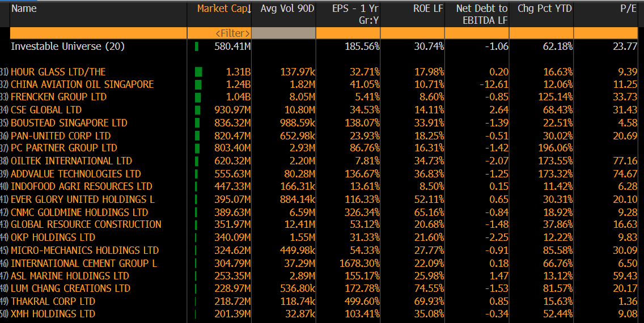This screenshot has width=644, height=323.
Task: Click the 326.34% EPS growth for CNMC Goldmine
Action: (362, 212)
